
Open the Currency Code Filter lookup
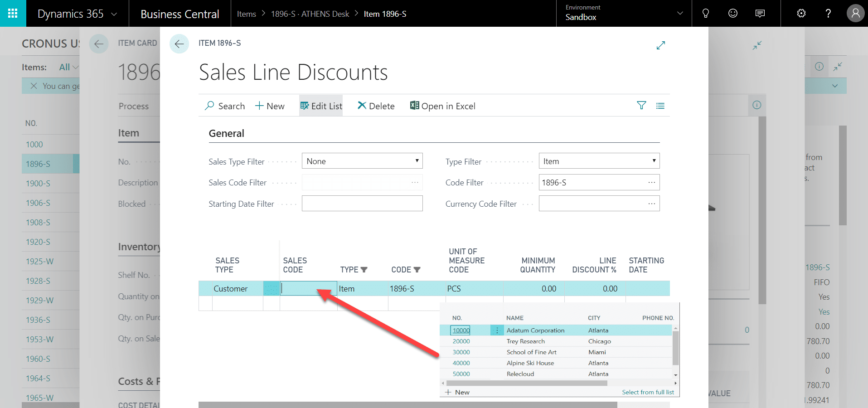click(652, 203)
